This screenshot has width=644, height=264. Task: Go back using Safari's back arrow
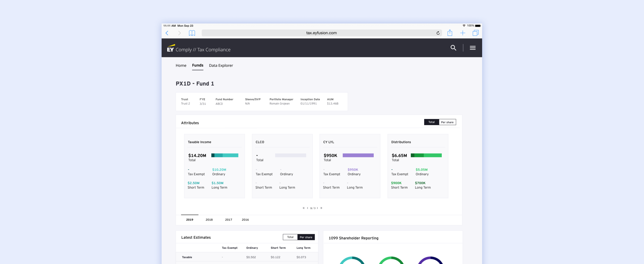167,33
